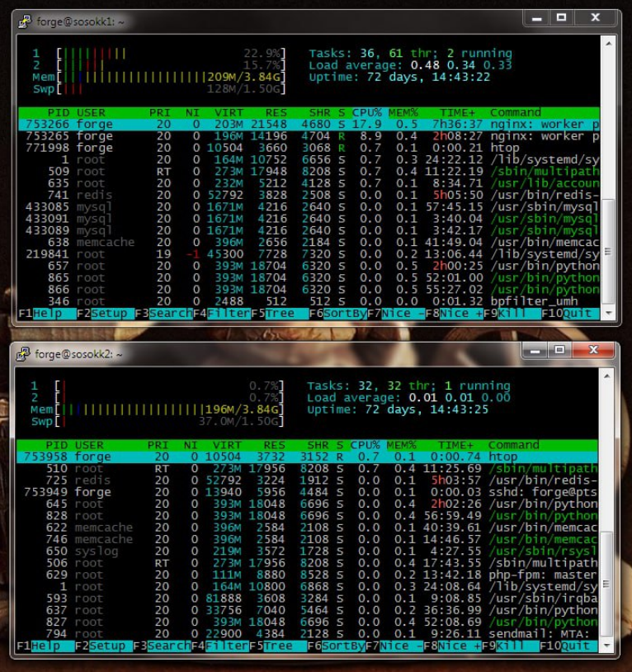Sort by TIME+ column in sosokk1 window
Viewport: 632px width, 672px height.
click(457, 113)
